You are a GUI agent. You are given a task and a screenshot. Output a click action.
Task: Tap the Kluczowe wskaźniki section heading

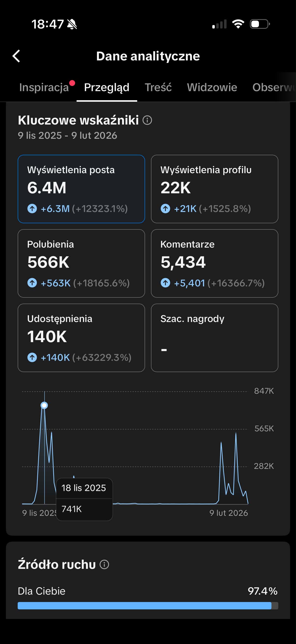point(78,120)
